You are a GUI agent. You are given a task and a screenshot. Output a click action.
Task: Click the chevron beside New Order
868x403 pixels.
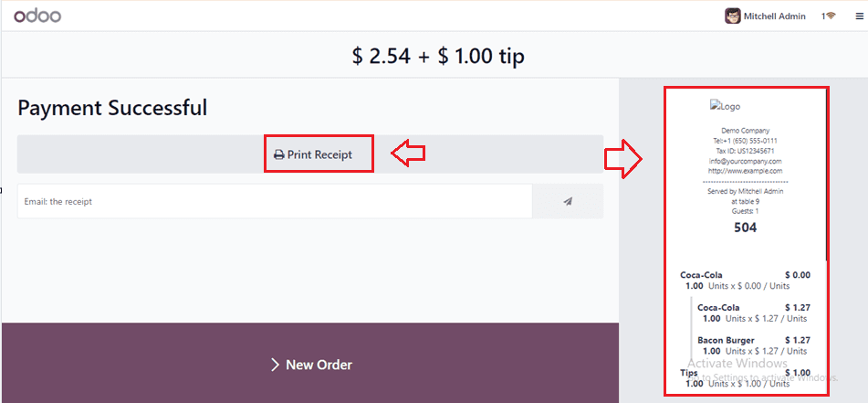[x=275, y=365]
